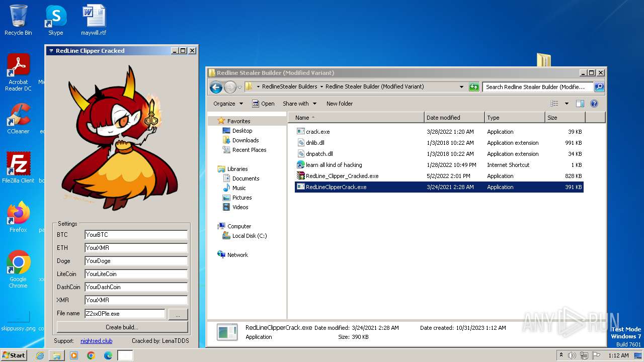
Task: Open Music library
Action: click(x=239, y=188)
